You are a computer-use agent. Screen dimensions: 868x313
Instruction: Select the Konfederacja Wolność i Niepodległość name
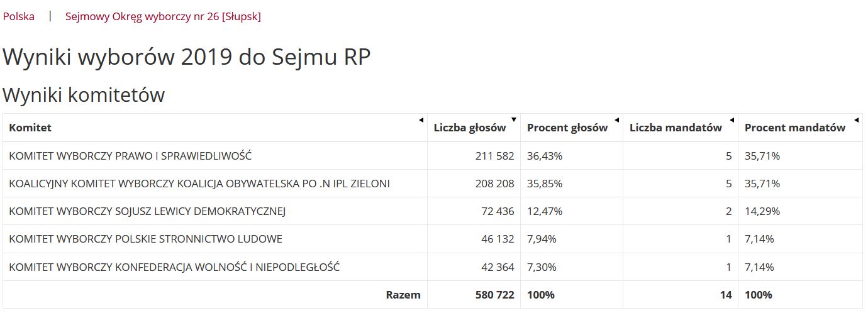[x=174, y=267]
